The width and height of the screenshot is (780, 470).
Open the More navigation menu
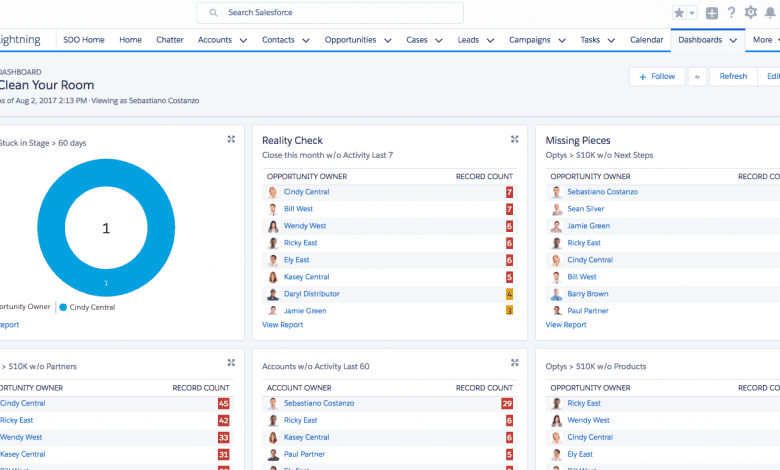click(x=766, y=40)
